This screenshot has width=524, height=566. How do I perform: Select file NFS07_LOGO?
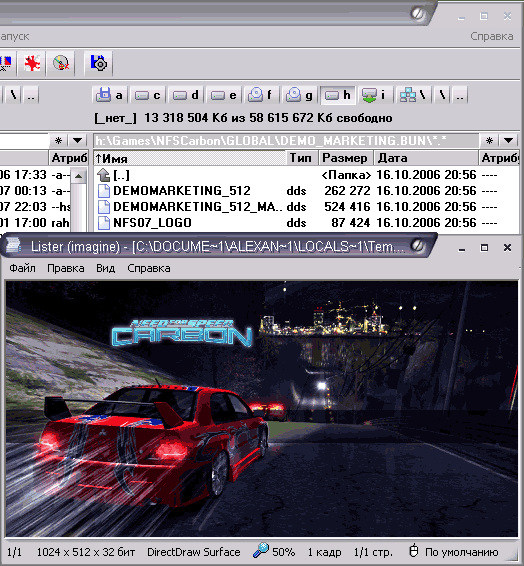[x=152, y=223]
